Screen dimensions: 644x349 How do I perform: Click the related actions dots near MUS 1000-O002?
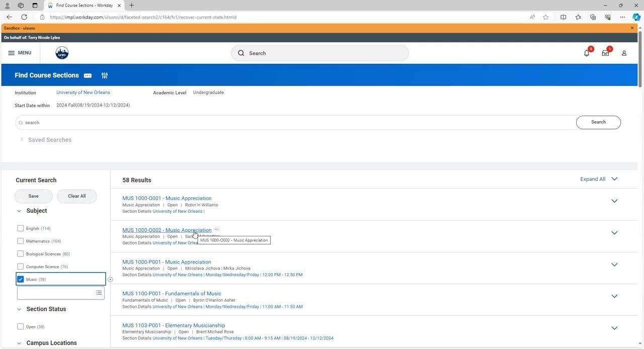click(216, 230)
